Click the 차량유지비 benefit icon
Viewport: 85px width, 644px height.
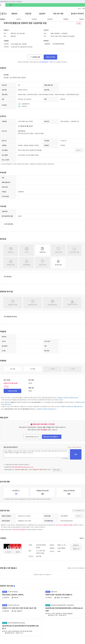tap(42, 250)
